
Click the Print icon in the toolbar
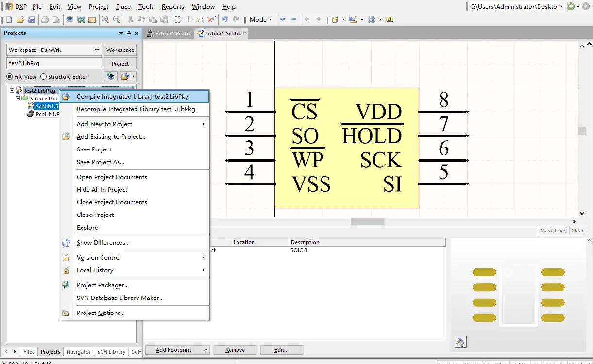click(x=45, y=19)
